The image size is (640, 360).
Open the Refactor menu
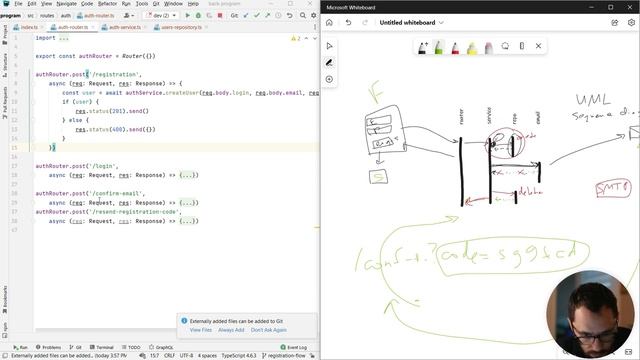tap(107, 4)
